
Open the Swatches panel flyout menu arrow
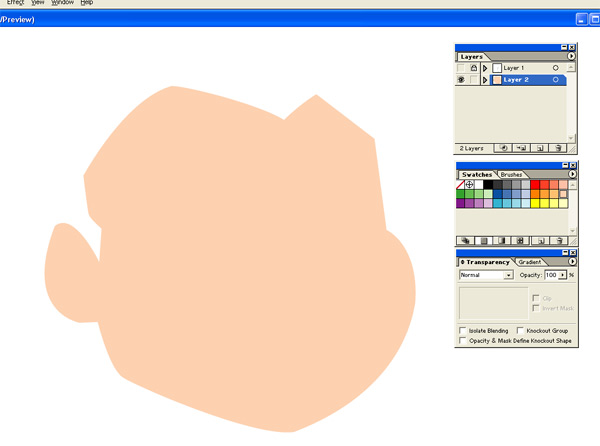point(572,174)
